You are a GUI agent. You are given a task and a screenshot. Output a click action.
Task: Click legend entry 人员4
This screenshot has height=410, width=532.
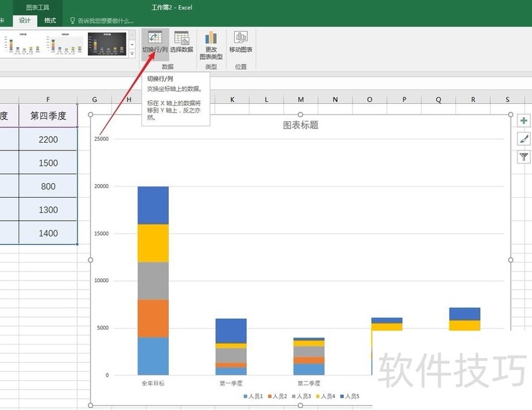coord(325,396)
